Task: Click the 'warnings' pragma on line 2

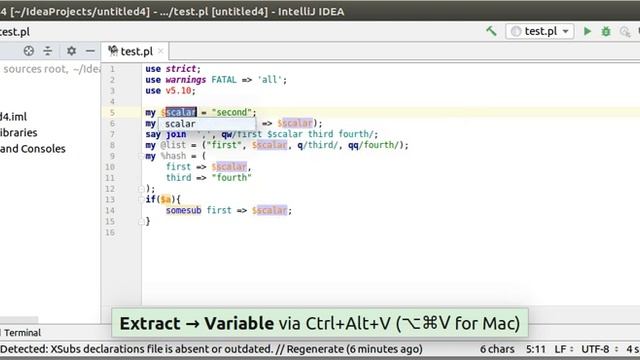Action: click(x=186, y=80)
